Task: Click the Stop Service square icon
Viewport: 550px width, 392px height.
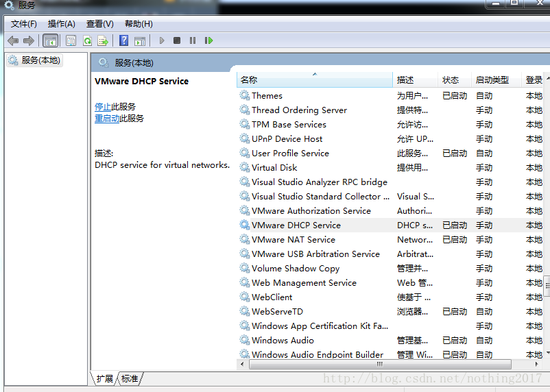Action: tap(177, 40)
